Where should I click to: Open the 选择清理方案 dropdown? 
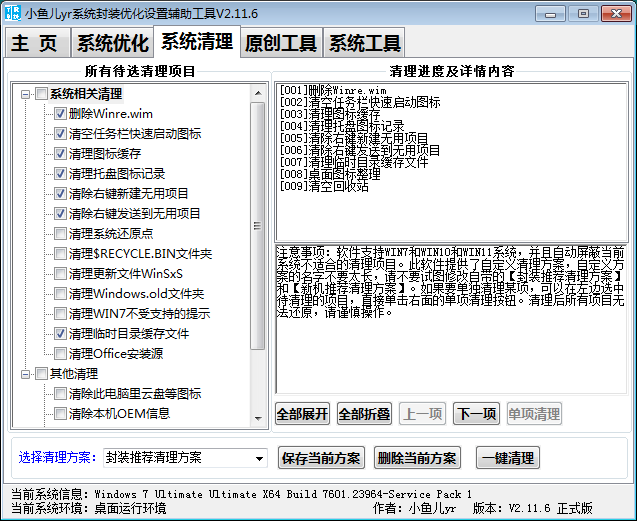(x=259, y=458)
